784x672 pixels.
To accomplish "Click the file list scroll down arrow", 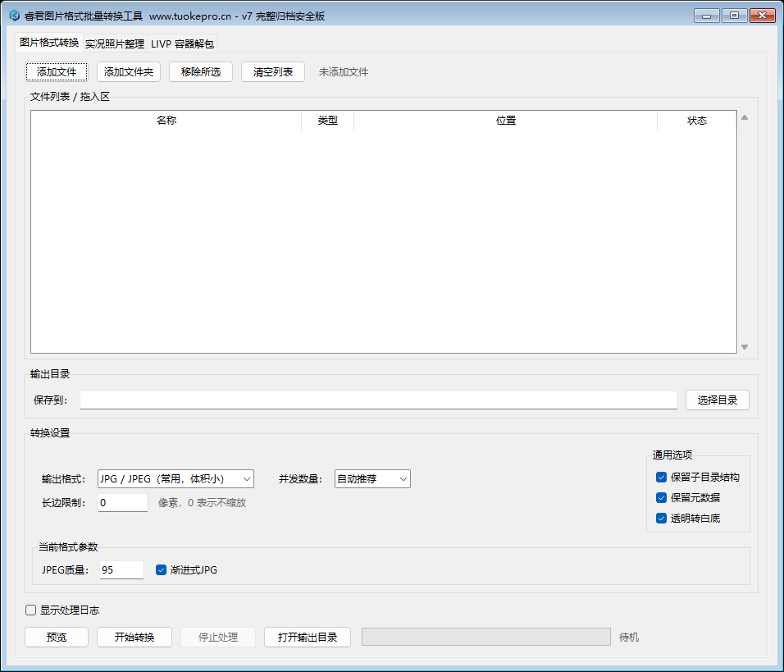I will tap(745, 347).
